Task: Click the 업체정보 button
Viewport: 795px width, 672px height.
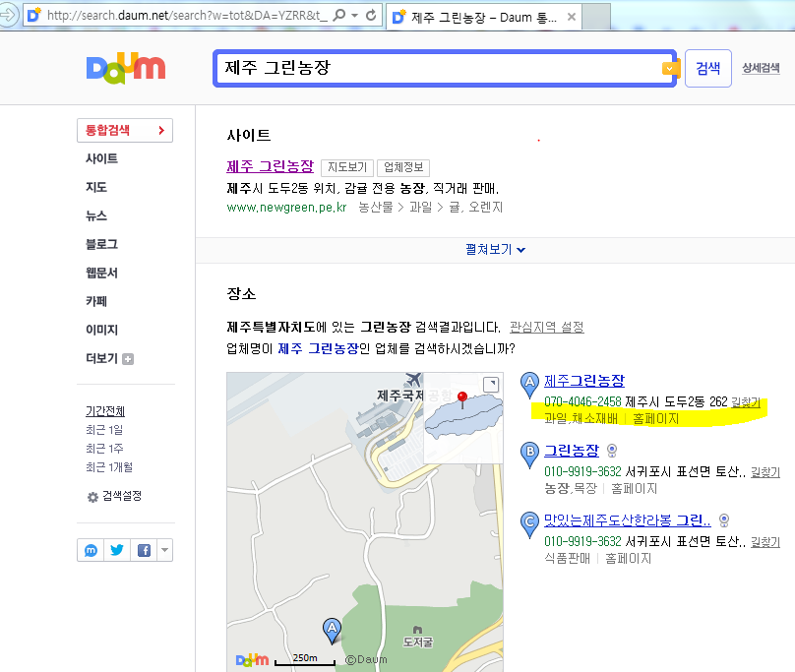Action: tap(403, 167)
